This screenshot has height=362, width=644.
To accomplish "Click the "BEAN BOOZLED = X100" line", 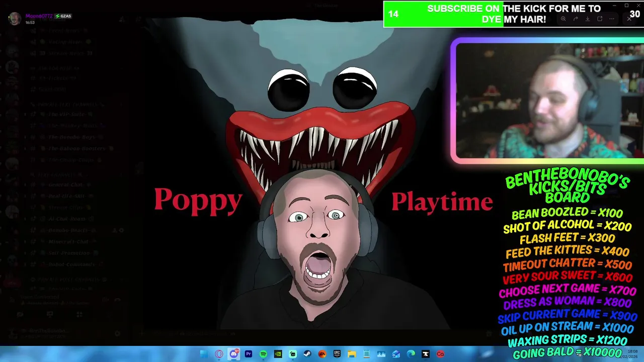I will 567,213.
